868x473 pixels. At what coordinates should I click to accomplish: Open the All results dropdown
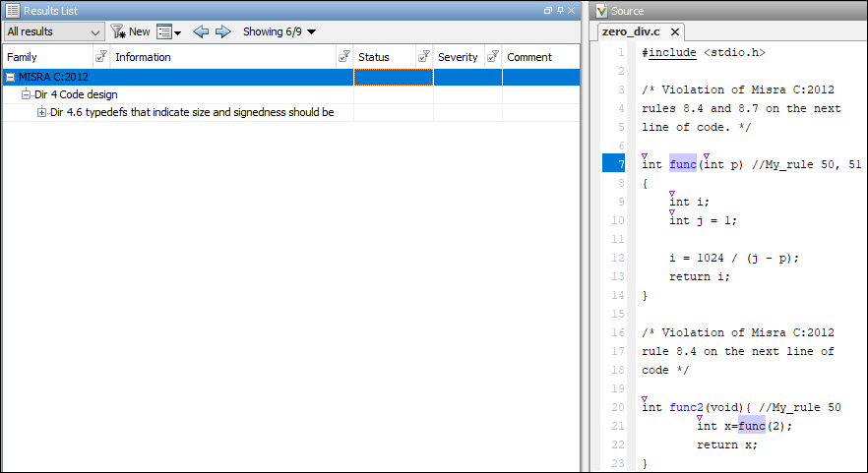pos(53,31)
